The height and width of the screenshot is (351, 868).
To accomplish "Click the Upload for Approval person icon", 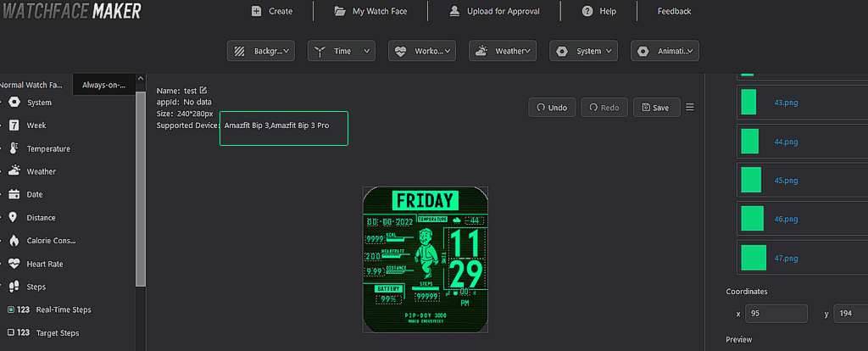I will click(x=454, y=11).
